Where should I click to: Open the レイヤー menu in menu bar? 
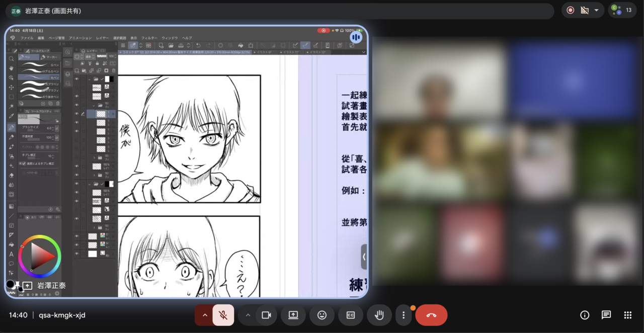click(x=102, y=38)
